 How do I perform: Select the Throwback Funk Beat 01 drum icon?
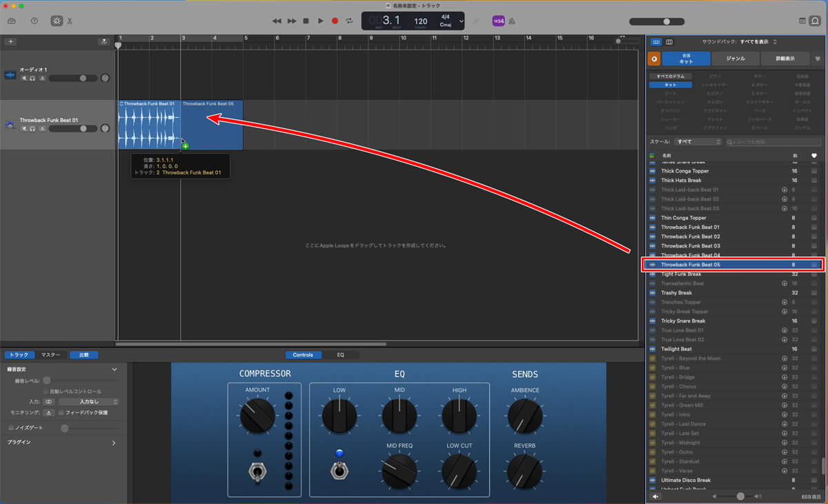(x=10, y=125)
